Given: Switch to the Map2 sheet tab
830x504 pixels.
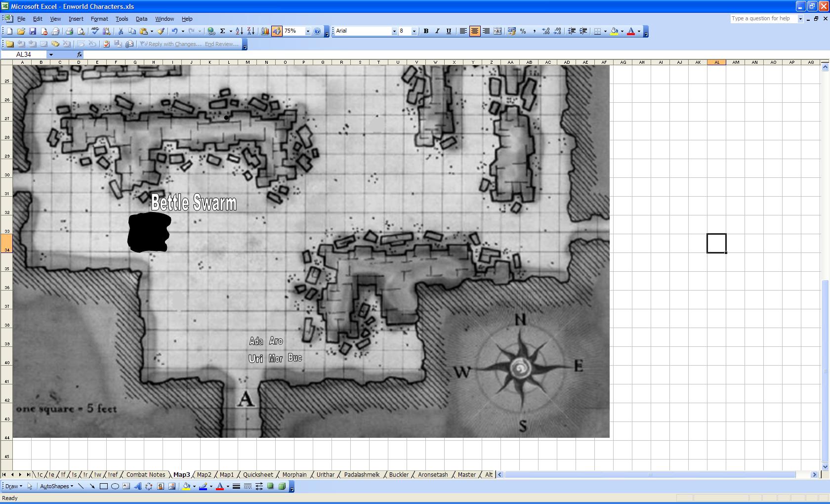Looking at the screenshot, I should coord(204,475).
